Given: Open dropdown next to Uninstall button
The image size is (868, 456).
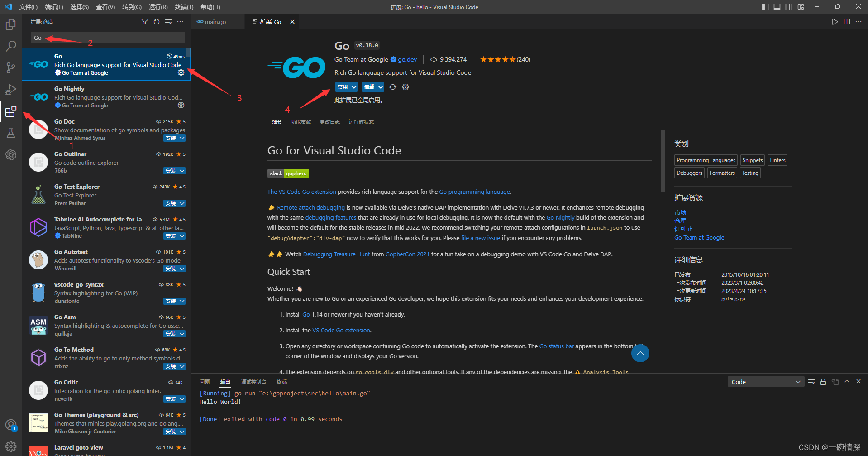Looking at the screenshot, I should [x=381, y=87].
